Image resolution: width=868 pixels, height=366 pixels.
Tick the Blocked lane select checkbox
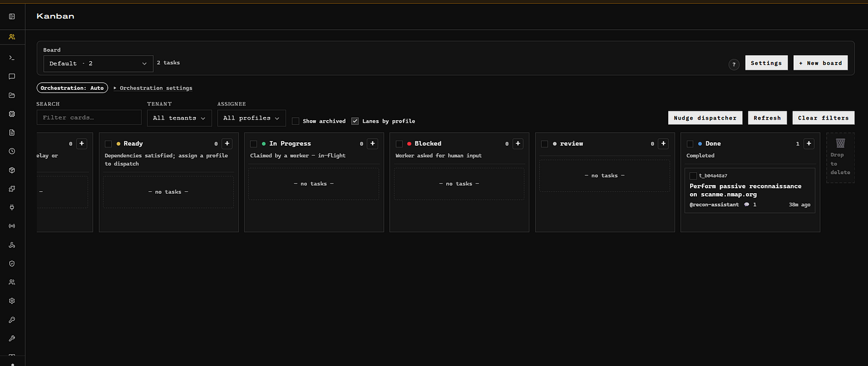[x=399, y=144]
